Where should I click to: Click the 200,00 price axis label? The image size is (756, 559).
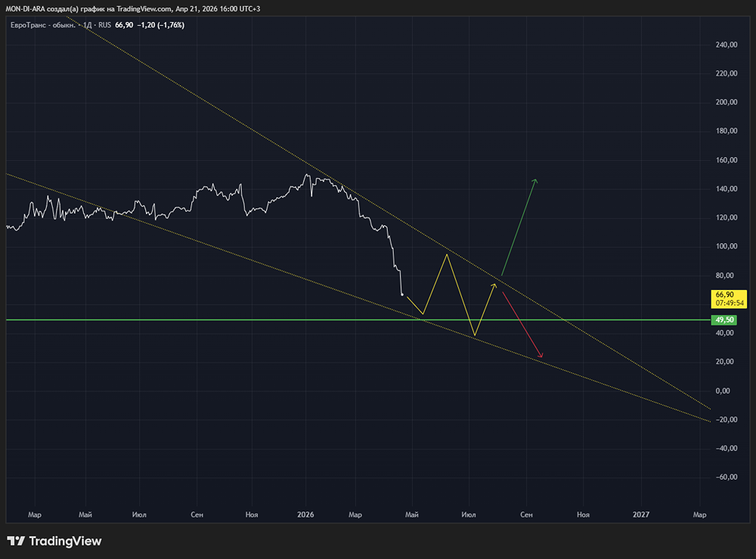726,102
